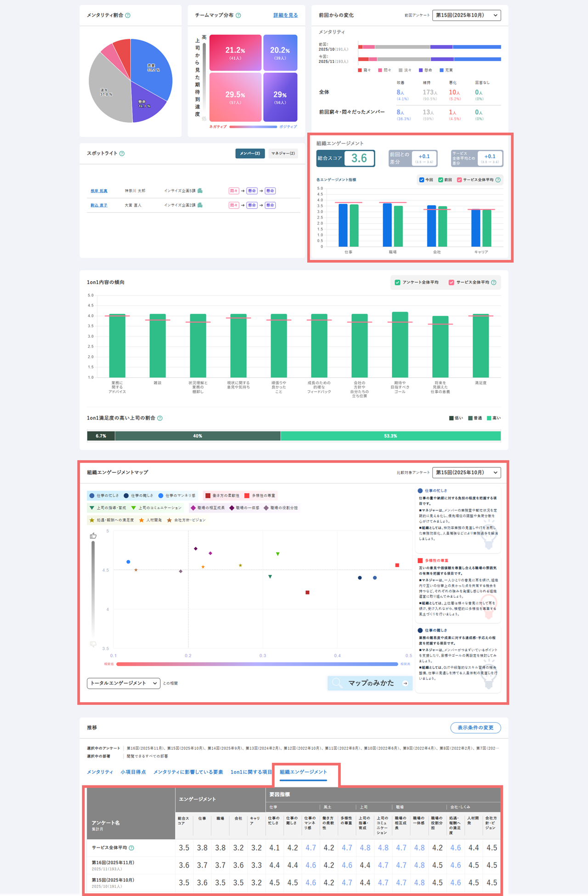Open the 前回アンケート dropdown
Screen dimensions: 588x896
[466, 15]
